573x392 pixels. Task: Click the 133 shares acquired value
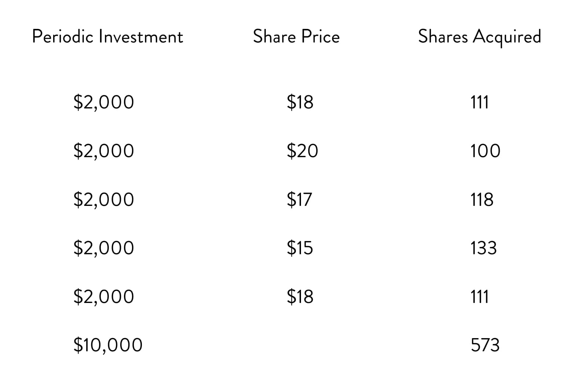[x=484, y=248]
